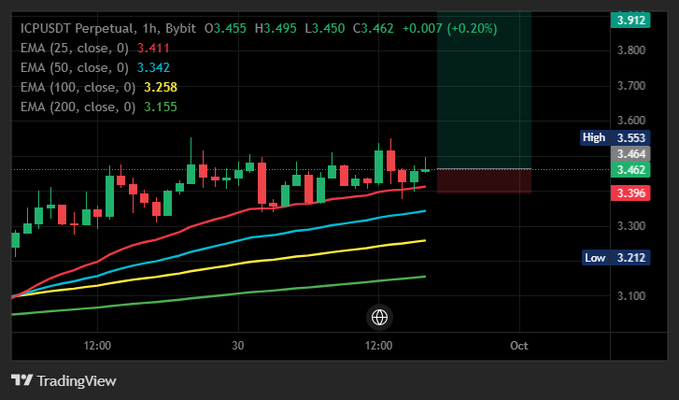Click the globe timezone icon

[x=379, y=317]
